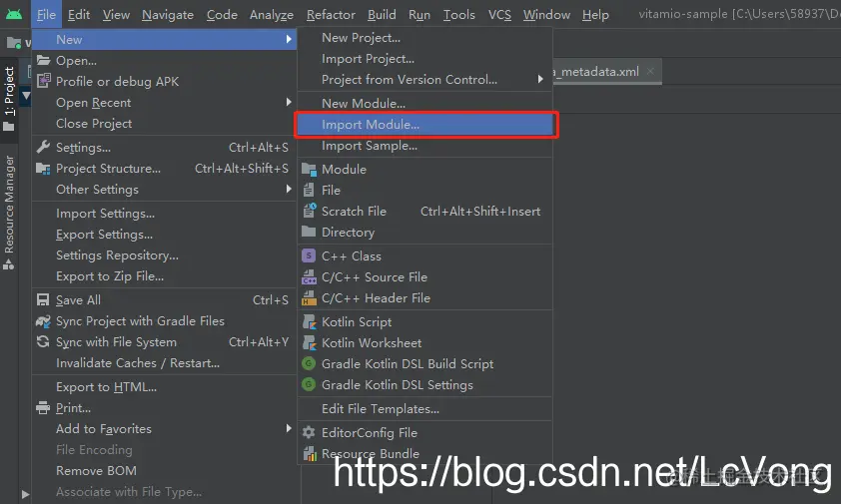
Task: Choose Export to HTML... item
Action: click(164, 386)
